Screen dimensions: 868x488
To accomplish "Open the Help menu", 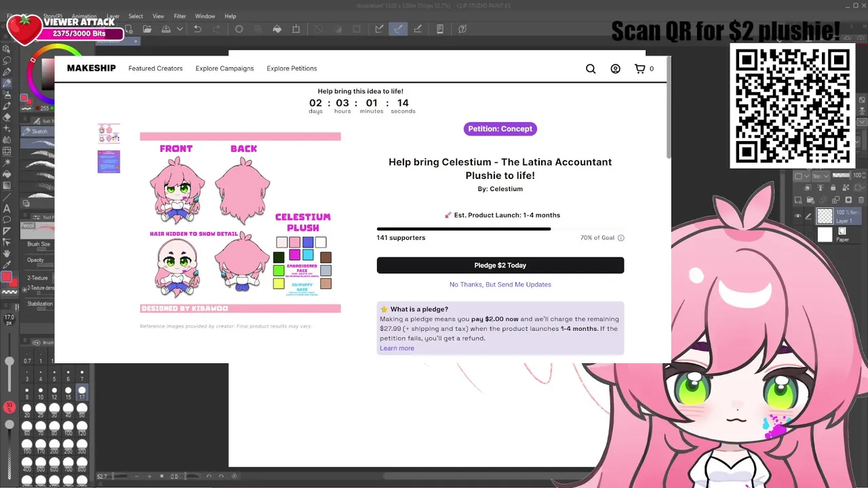I will pyautogui.click(x=230, y=16).
